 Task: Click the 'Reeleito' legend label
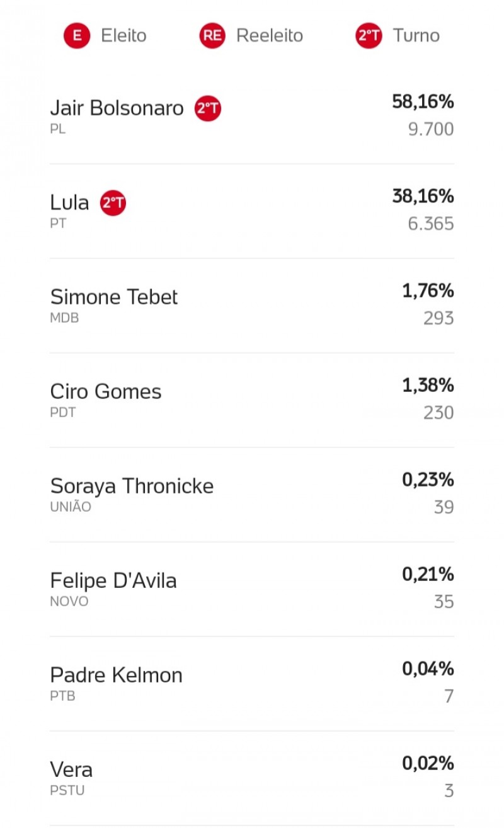270,36
